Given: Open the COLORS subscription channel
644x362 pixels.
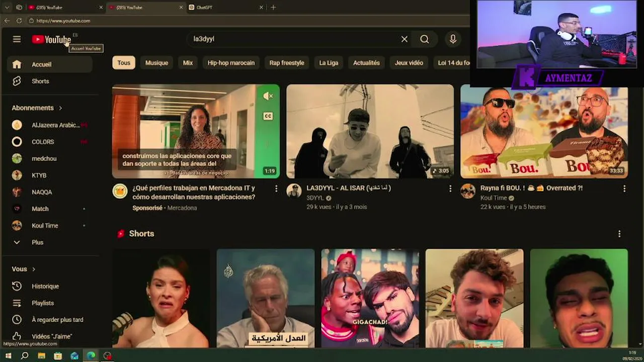Looking at the screenshot, I should pyautogui.click(x=49, y=142).
